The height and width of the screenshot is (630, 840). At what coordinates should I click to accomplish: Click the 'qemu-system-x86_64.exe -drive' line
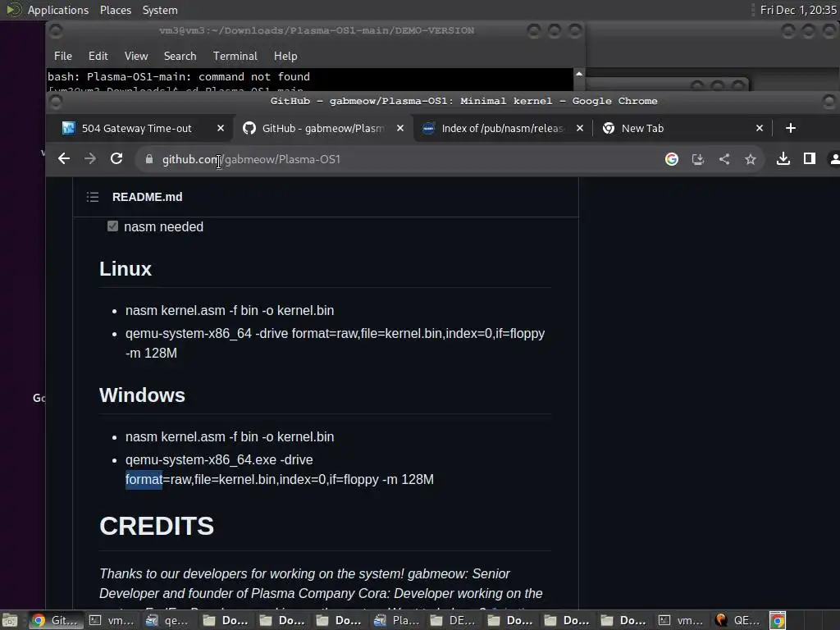[219, 459]
